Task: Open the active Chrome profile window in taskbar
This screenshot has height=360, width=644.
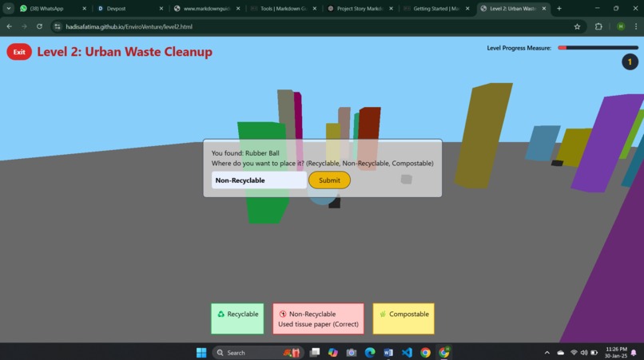Action: tap(444, 353)
